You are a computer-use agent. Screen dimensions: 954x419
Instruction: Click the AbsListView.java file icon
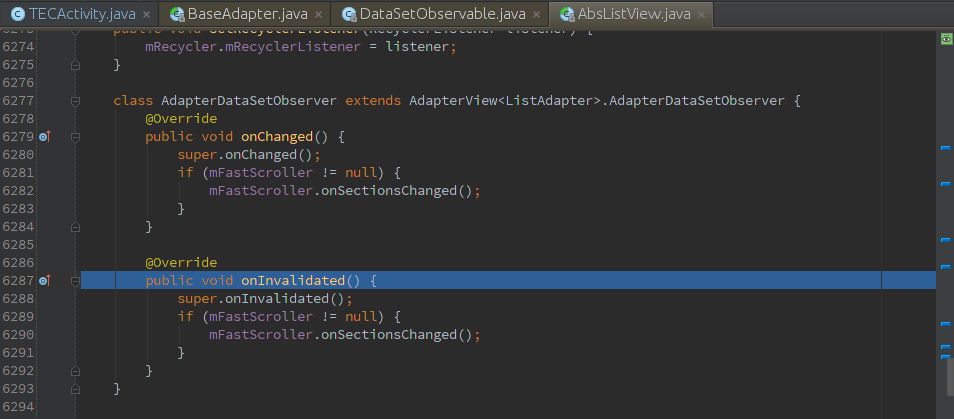(x=567, y=14)
